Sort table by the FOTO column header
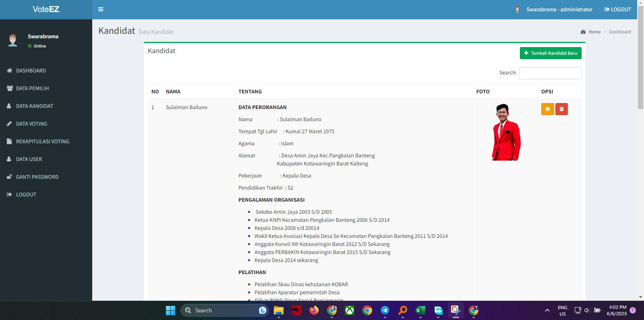The width and height of the screenshot is (644, 320). point(505,91)
